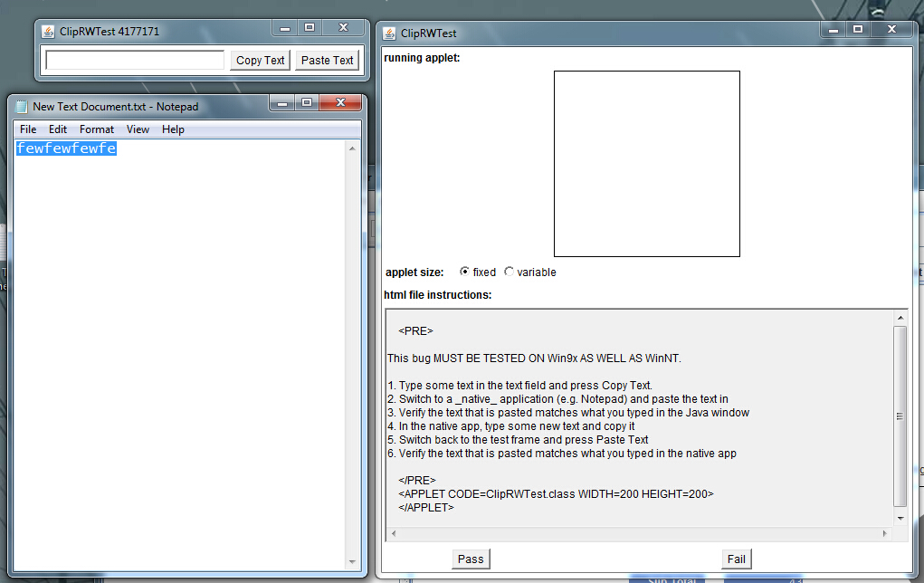
Task: Maximize the ClipRWTest 4177171 window
Action: [309, 28]
